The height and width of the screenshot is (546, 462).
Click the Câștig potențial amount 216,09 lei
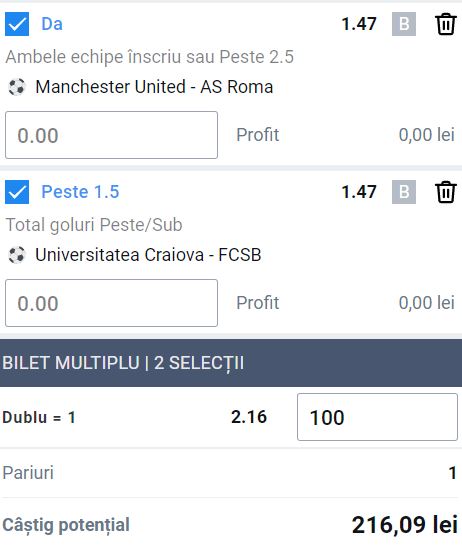pyautogui.click(x=405, y=525)
